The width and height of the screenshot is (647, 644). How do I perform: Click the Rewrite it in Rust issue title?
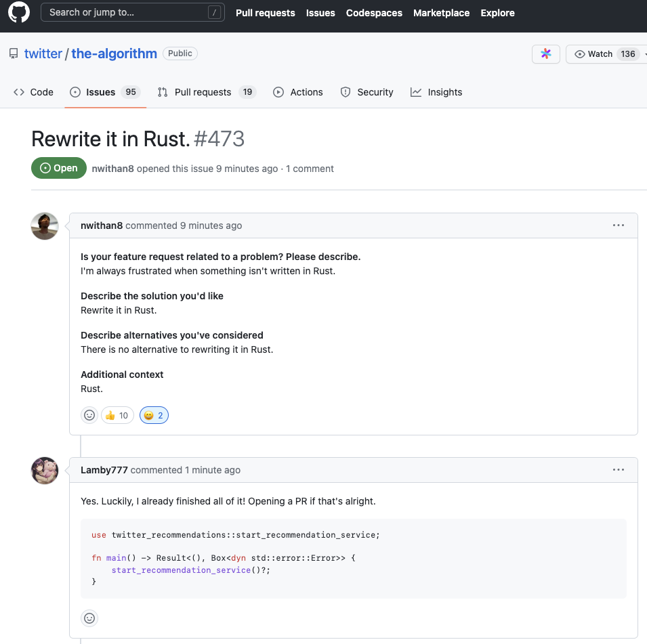point(110,139)
